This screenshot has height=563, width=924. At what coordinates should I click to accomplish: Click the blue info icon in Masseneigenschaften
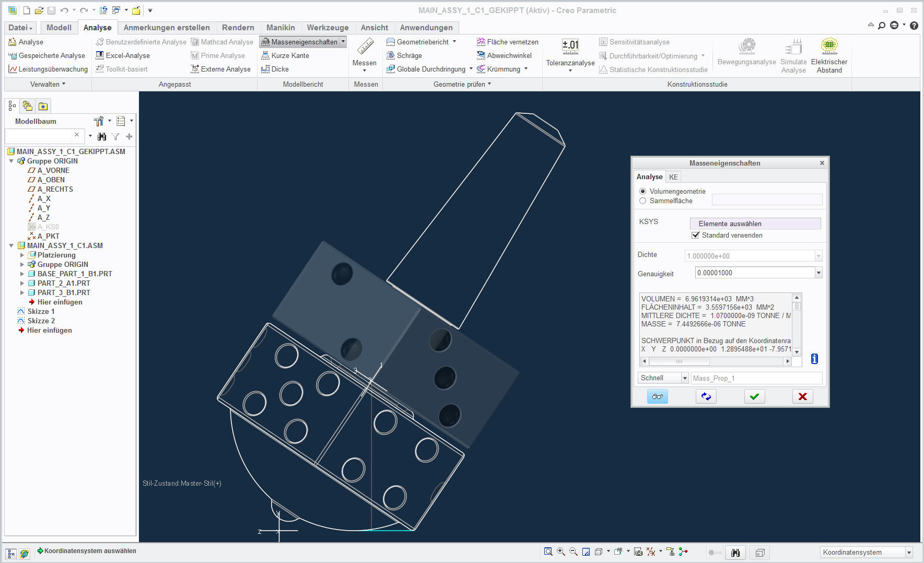(814, 359)
